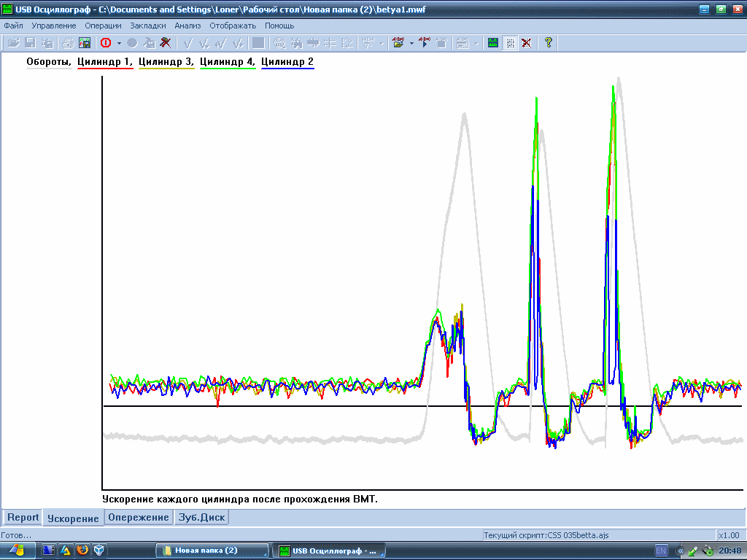Expand dropdown arrow beside record icon
This screenshot has height=560, width=747.
[x=119, y=43]
